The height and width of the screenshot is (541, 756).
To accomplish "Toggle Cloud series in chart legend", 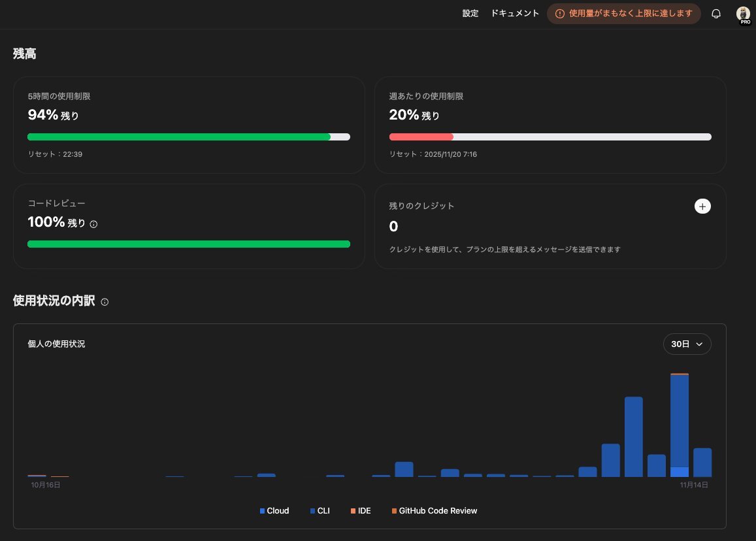I will (274, 511).
